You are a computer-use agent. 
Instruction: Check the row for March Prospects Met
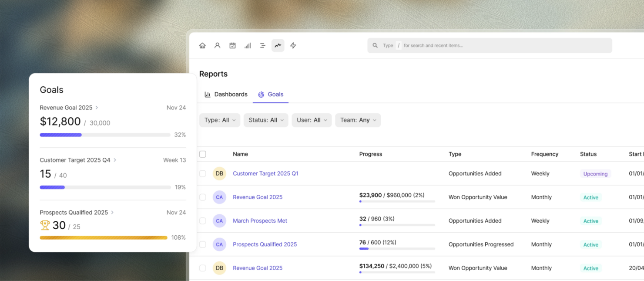202,220
